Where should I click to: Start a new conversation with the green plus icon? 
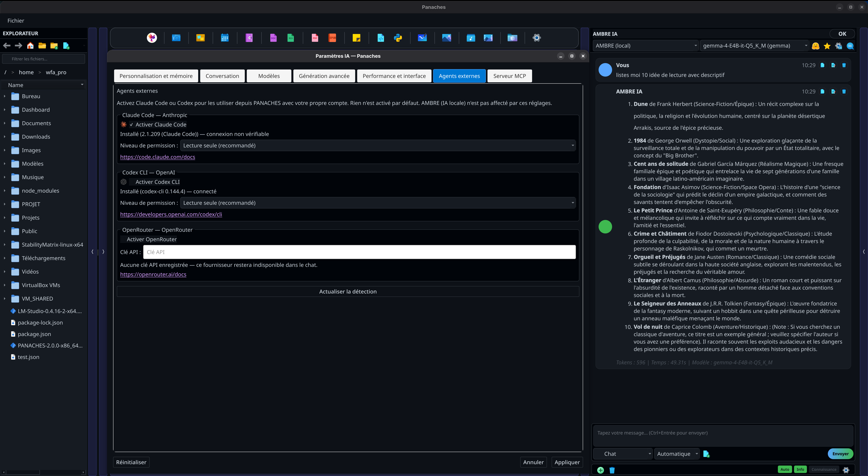(600, 470)
